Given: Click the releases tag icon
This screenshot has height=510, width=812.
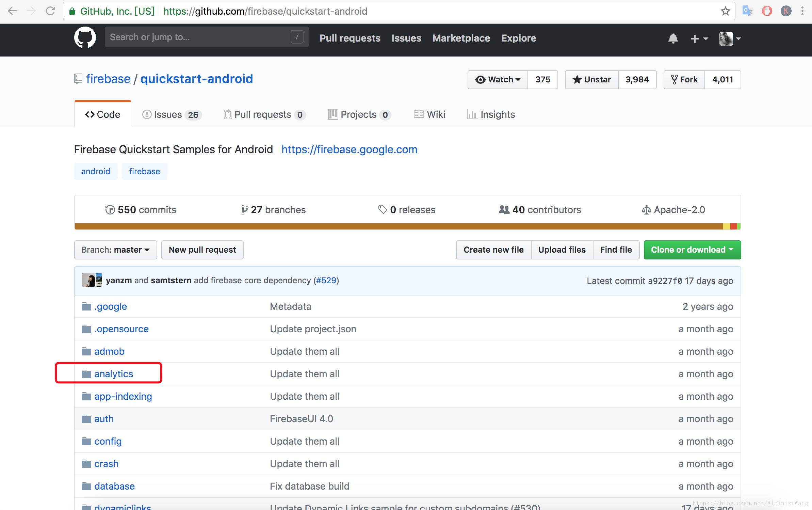Looking at the screenshot, I should click(382, 209).
